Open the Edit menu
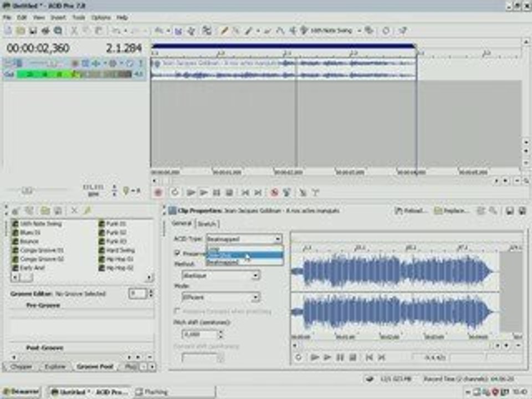Image resolution: width=532 pixels, height=399 pixels. pyautogui.click(x=22, y=17)
